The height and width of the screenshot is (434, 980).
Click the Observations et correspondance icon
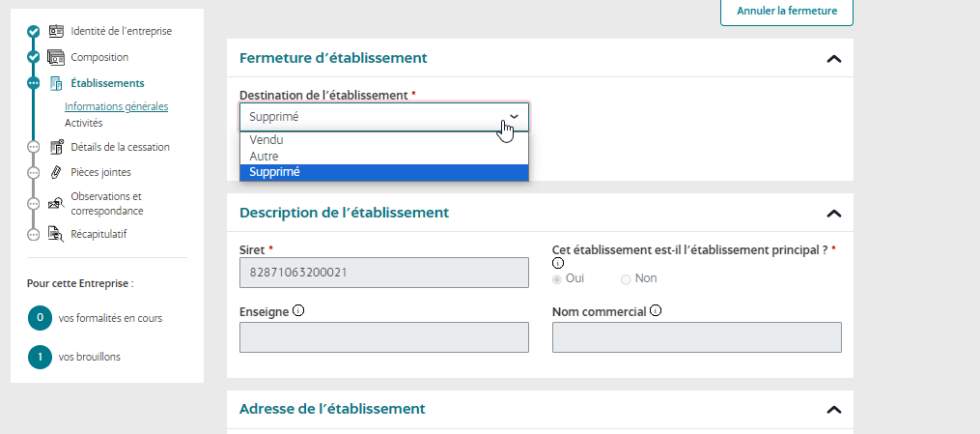pos(56,203)
